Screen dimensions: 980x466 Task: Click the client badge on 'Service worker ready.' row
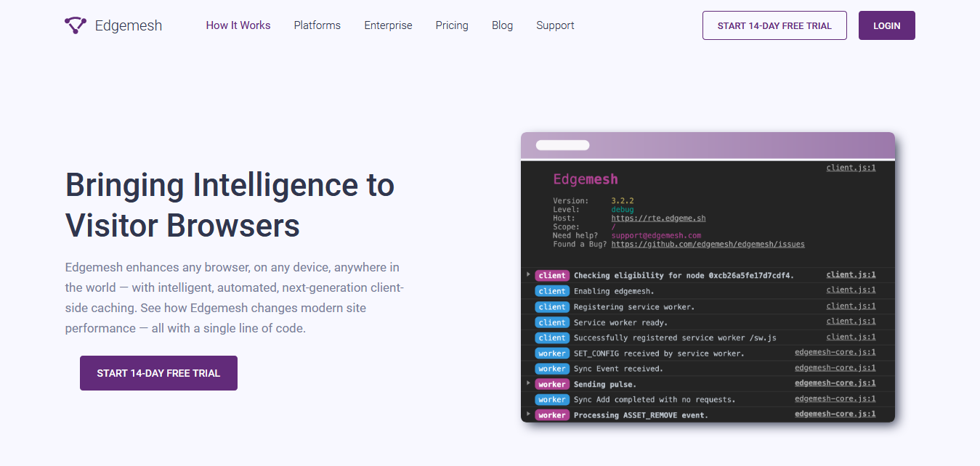(x=552, y=322)
